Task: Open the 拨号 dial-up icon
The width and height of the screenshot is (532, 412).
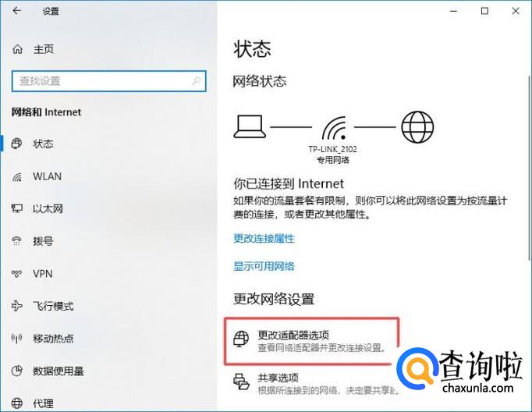Action: 17,241
